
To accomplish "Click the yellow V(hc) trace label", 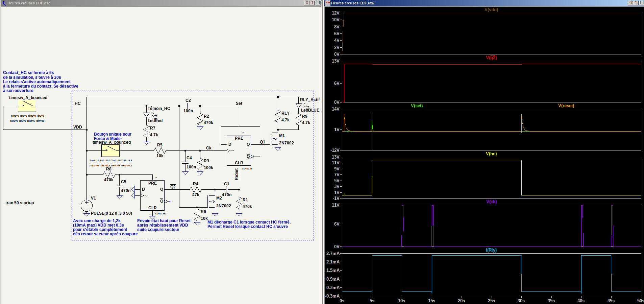I will click(x=491, y=154).
